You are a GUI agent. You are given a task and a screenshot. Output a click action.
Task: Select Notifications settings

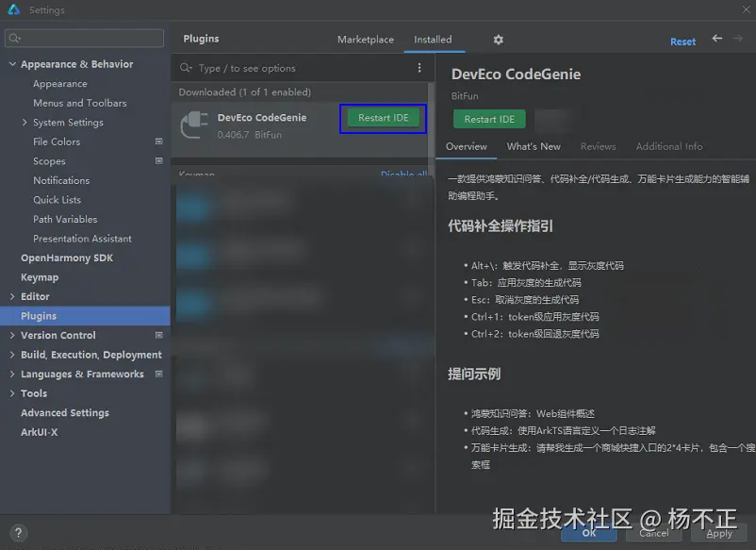click(x=61, y=180)
